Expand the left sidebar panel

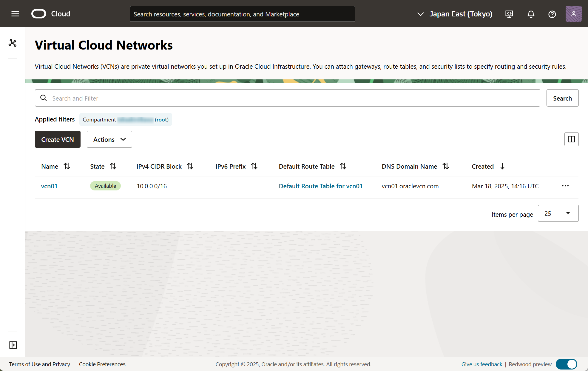click(13, 345)
